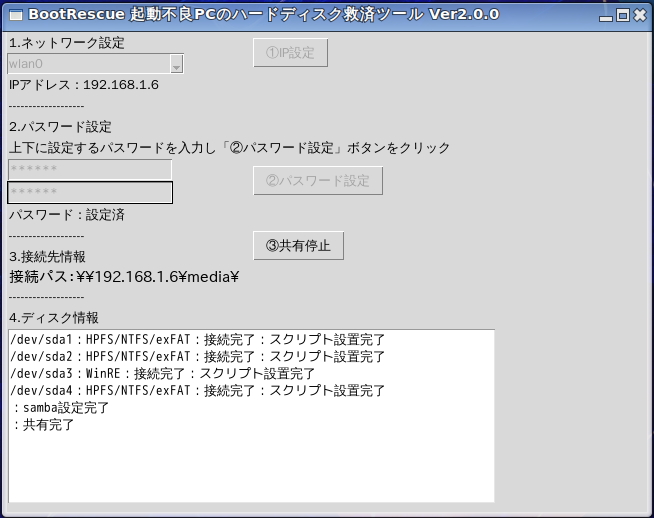654x518 pixels.
Task: Select the /dev/sda1 disk info line
Action: tap(197, 339)
